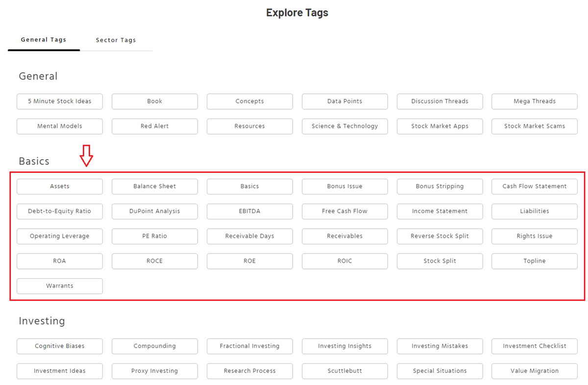Select the General Tags tab

[x=43, y=40]
